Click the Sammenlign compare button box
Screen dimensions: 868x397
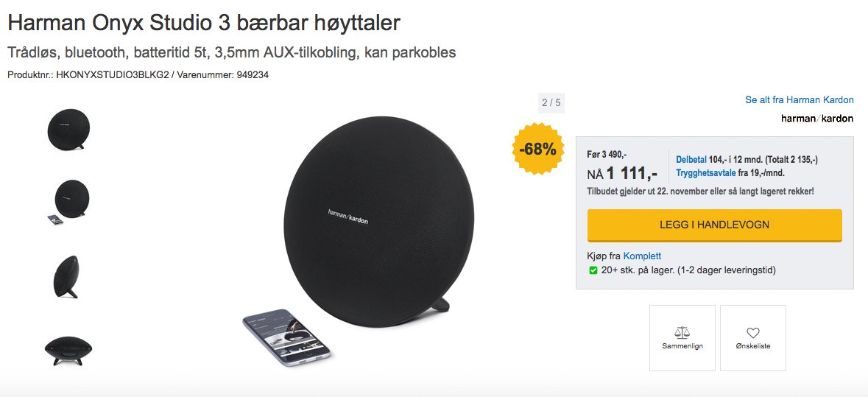tap(682, 338)
